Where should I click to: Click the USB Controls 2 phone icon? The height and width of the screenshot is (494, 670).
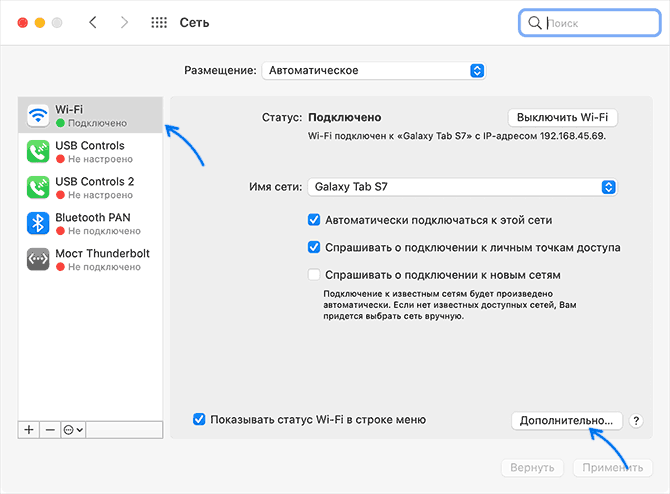[38, 188]
